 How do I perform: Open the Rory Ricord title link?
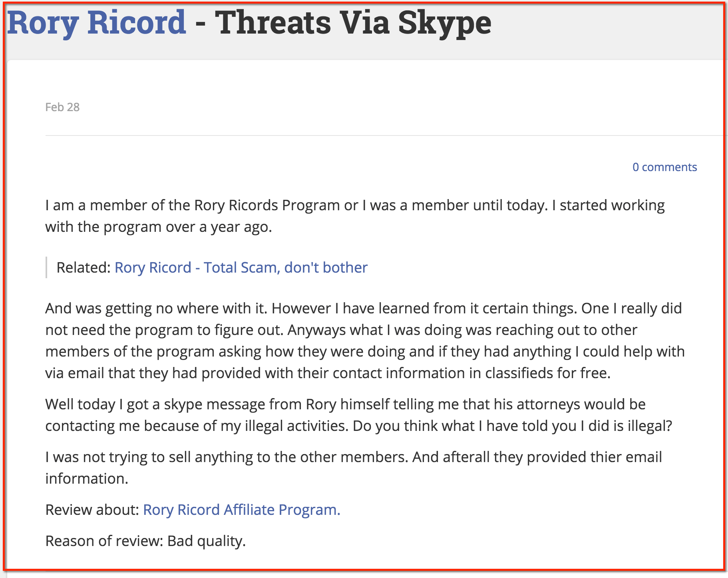pyautogui.click(x=96, y=22)
